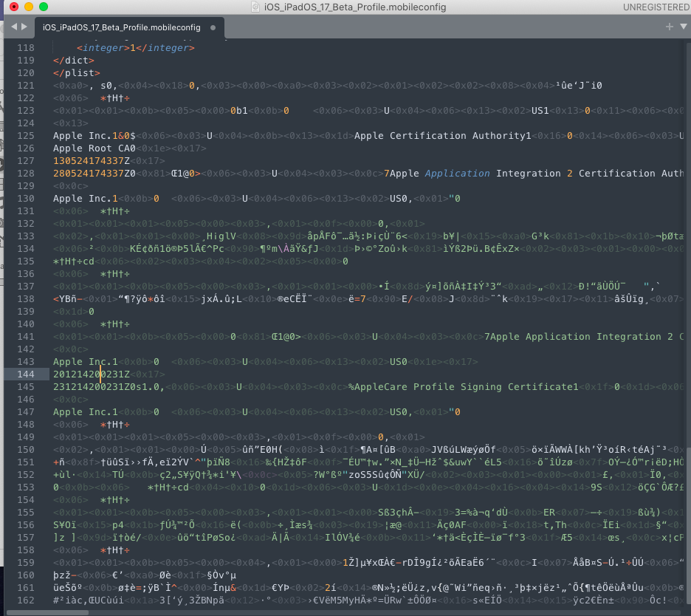The width and height of the screenshot is (691, 616).
Task: Click line number 150 in gutter
Action: [26, 450]
